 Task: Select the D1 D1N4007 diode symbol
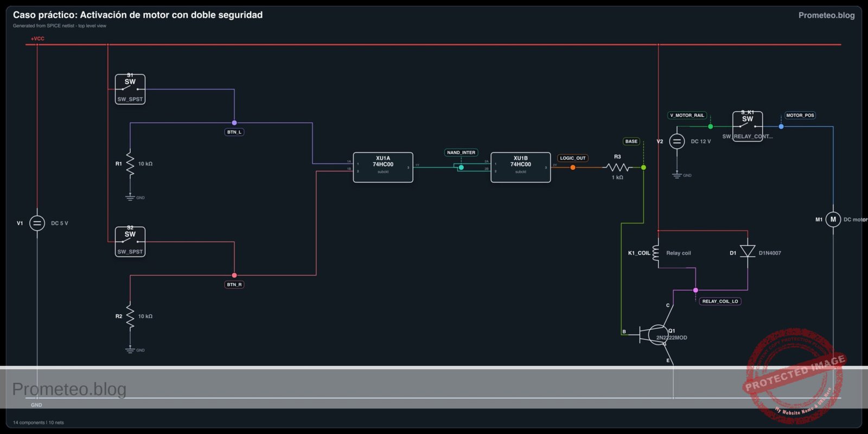click(748, 251)
